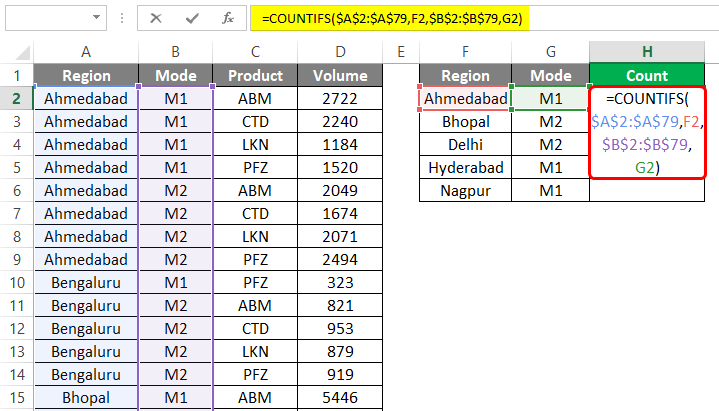Select the Nagpur cell
This screenshot has width=719, height=411.
pyautogui.click(x=465, y=190)
